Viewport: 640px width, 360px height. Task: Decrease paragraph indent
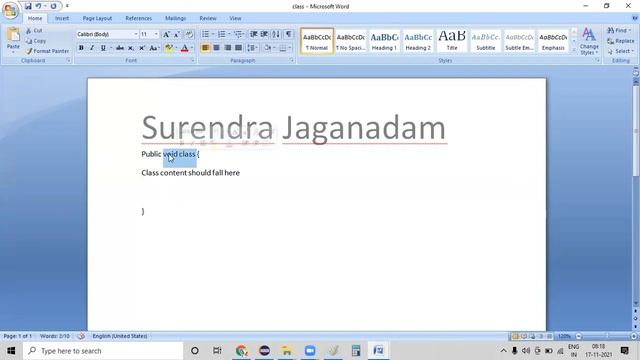(x=253, y=34)
